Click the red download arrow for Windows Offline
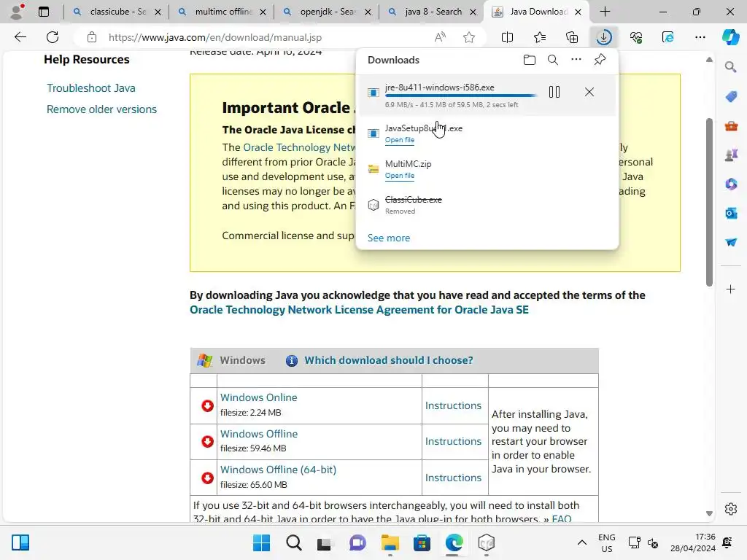Screen dimensions: 747x560 pos(207,441)
